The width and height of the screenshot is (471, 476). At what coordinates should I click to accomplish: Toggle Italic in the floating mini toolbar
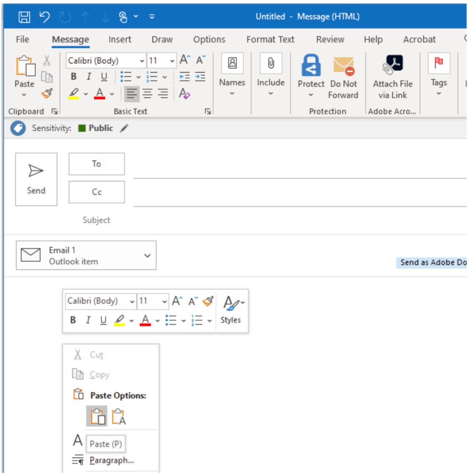point(88,320)
